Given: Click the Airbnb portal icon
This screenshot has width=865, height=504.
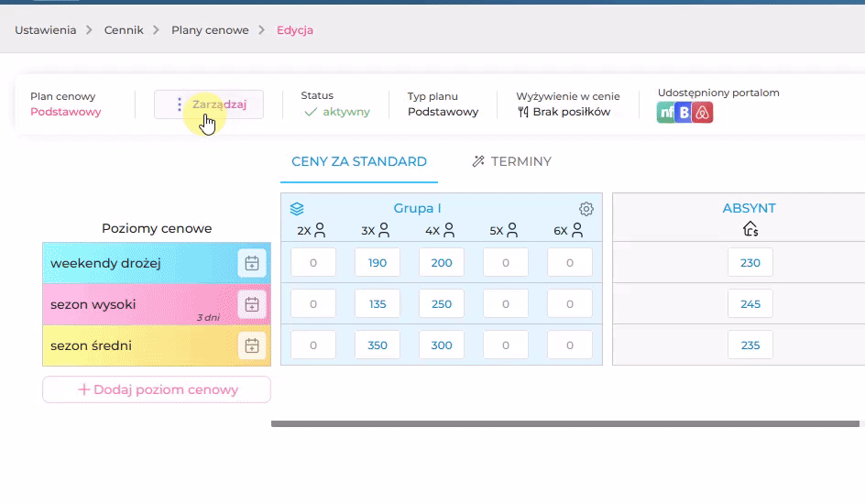Looking at the screenshot, I should tap(702, 113).
